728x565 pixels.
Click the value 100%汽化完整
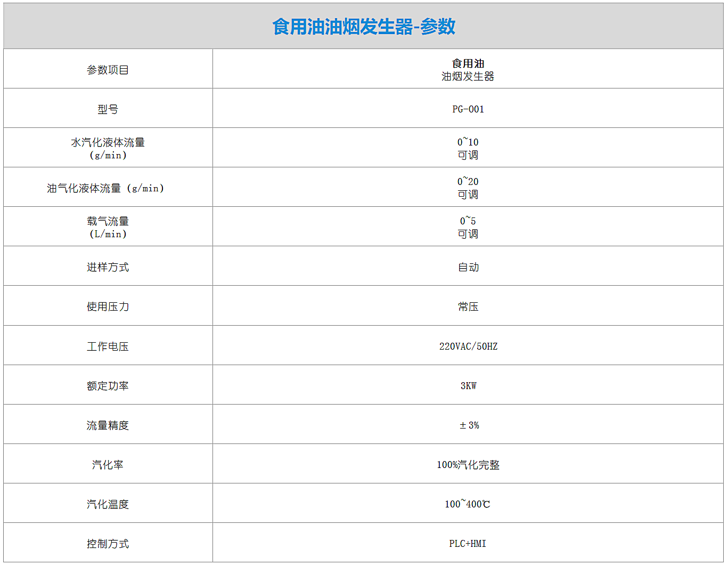[468, 465]
